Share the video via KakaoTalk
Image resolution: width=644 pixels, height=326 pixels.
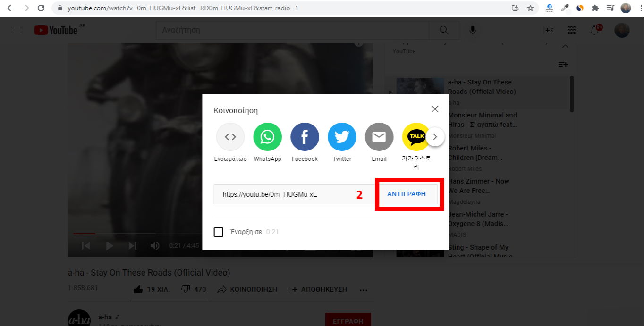[x=416, y=137]
